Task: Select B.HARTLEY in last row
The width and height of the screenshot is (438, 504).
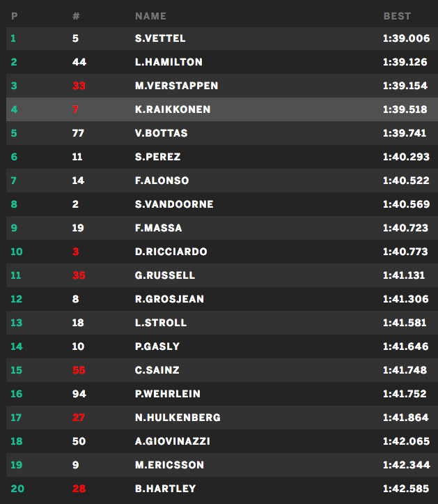Action: click(x=165, y=489)
